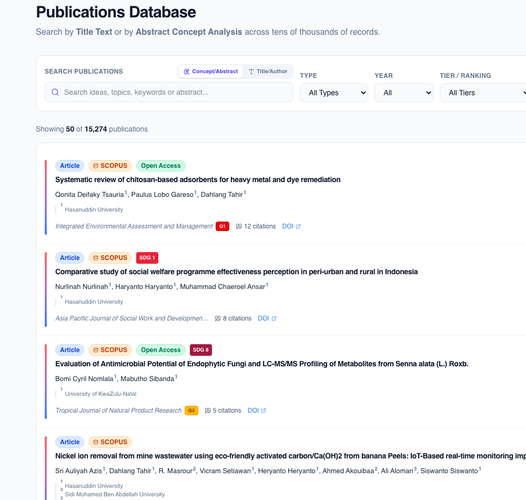The width and height of the screenshot is (526, 500).
Task: Open DOI link for Endophytic Fungi article
Action: tap(257, 410)
